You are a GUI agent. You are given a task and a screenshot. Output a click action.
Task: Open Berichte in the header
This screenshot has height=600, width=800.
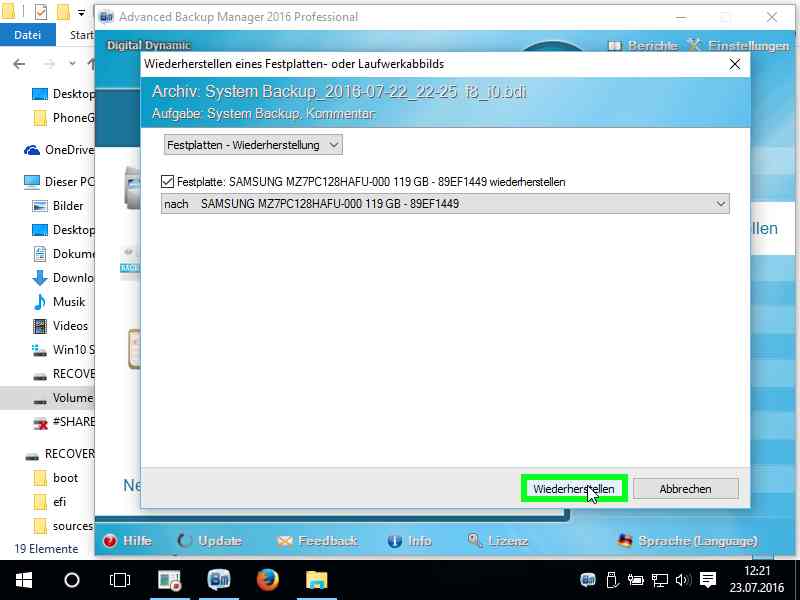pos(643,45)
